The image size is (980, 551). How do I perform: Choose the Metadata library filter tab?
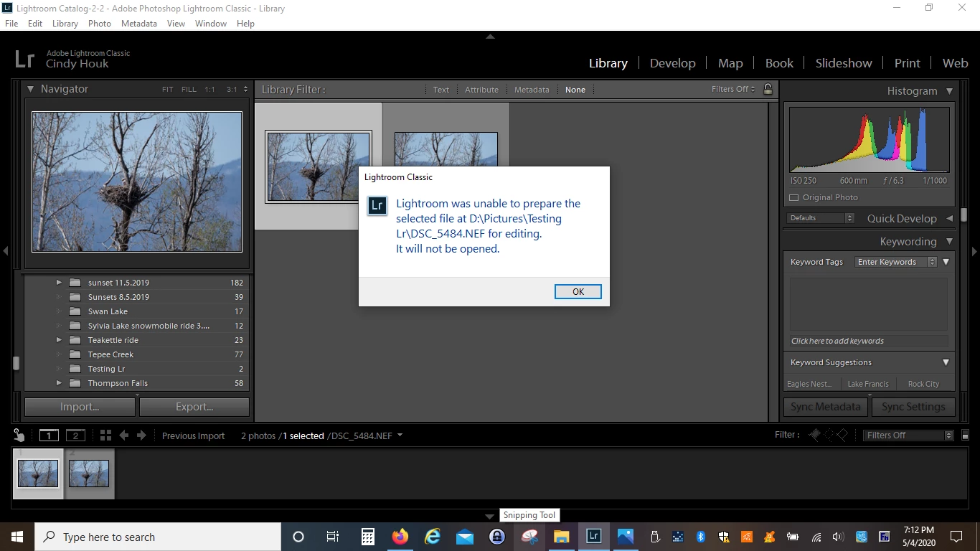point(532,90)
